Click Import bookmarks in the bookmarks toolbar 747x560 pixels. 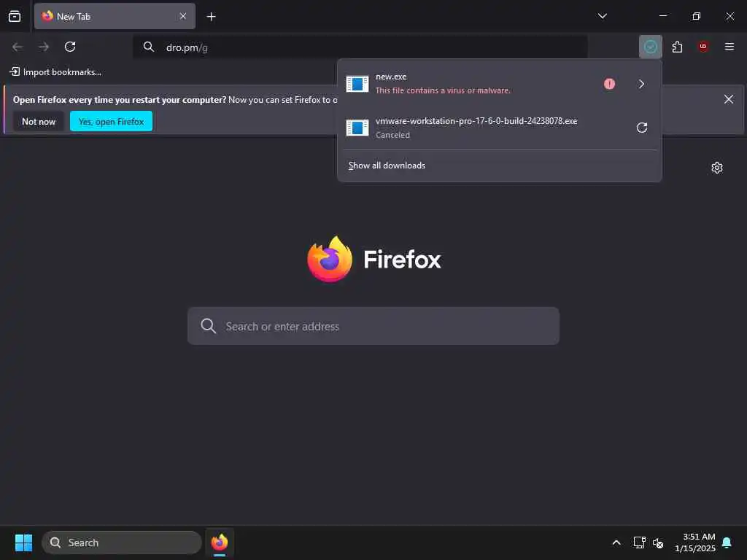55,72
